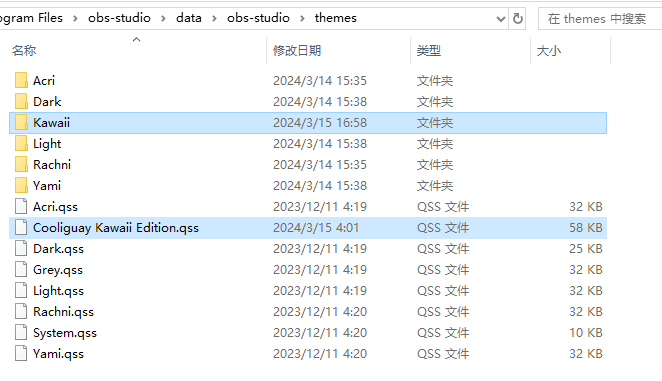Screen dimensions: 662x381
Task: Click the 58 KB size value
Action: point(586,228)
